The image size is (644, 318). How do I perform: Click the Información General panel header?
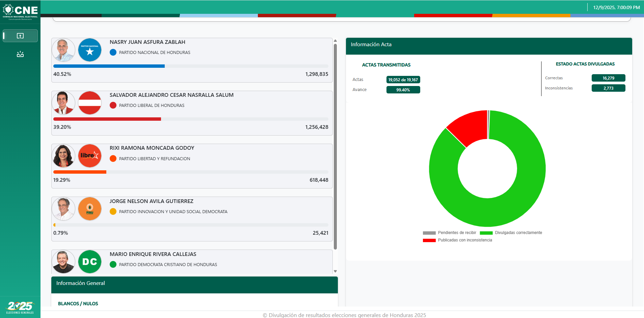(x=194, y=285)
